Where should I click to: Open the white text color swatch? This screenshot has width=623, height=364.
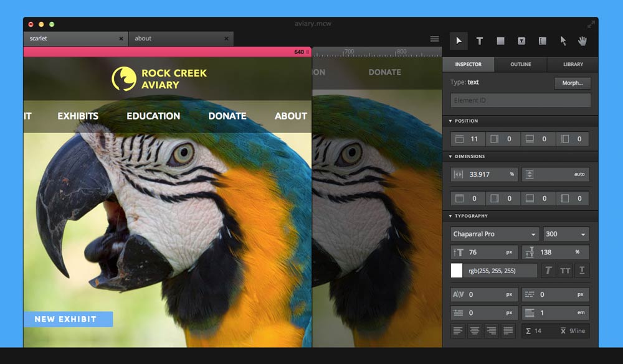tap(457, 271)
